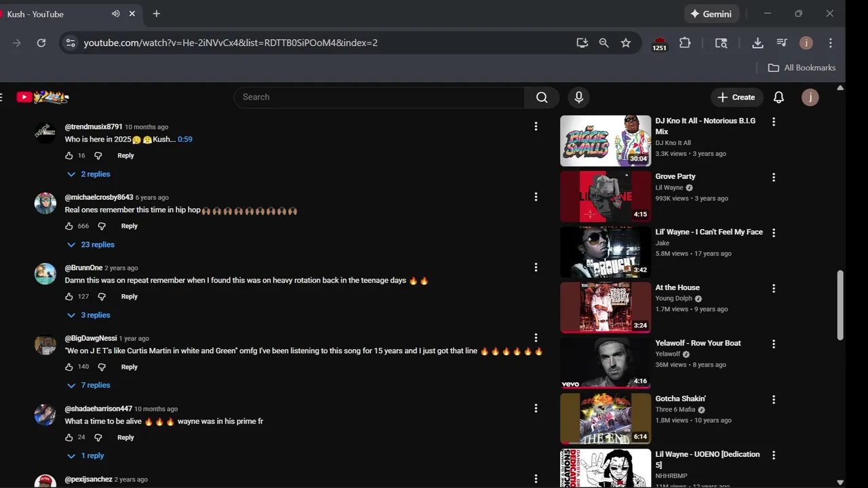Image resolution: width=868 pixels, height=488 pixels.
Task: Open more options for Gotcha Shakin' video
Action: (x=774, y=400)
